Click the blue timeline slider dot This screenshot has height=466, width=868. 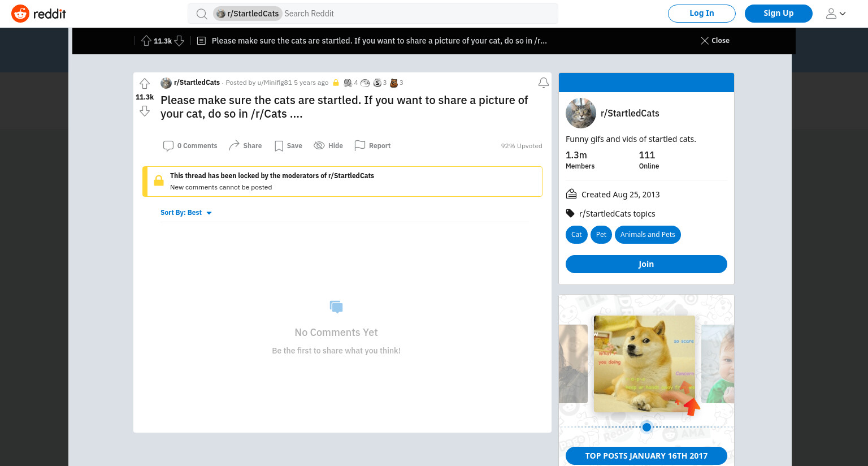click(x=646, y=427)
